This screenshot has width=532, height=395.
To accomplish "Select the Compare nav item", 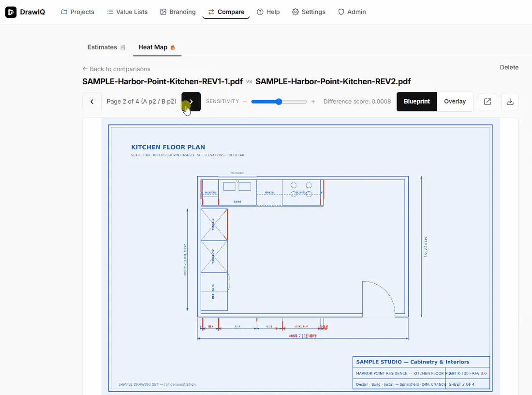I will pos(226,12).
